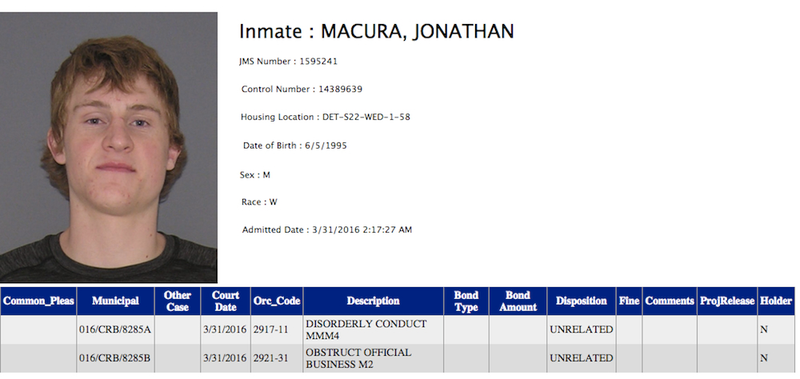Click the Bond Type column header
This screenshot has width=800, height=379.
(x=466, y=301)
